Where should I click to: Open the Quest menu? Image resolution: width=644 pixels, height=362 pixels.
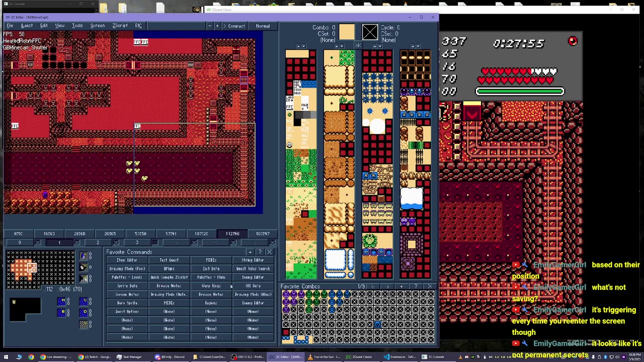coord(26,26)
